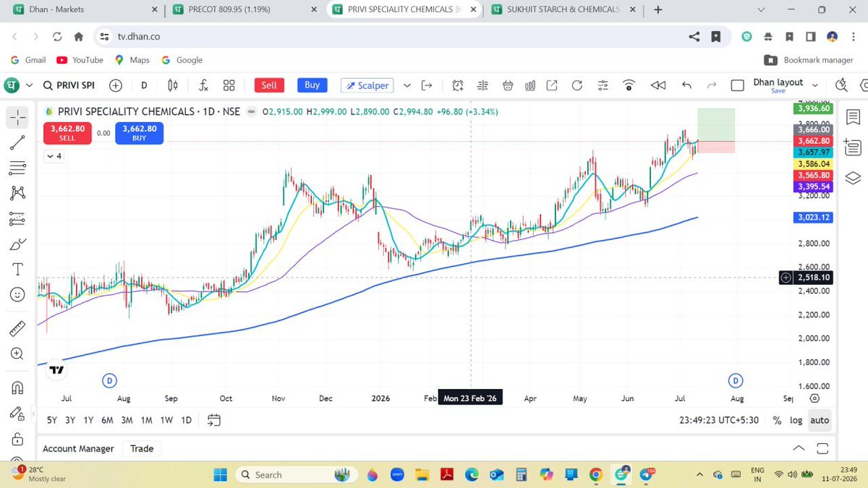Click the red Sell button in toolbar
The image size is (868, 488).
coord(269,85)
